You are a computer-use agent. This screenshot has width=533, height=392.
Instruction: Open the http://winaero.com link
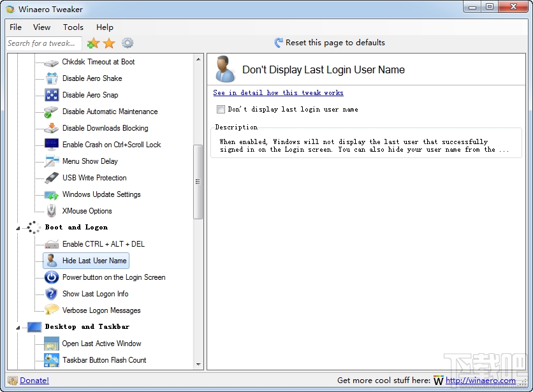point(480,381)
